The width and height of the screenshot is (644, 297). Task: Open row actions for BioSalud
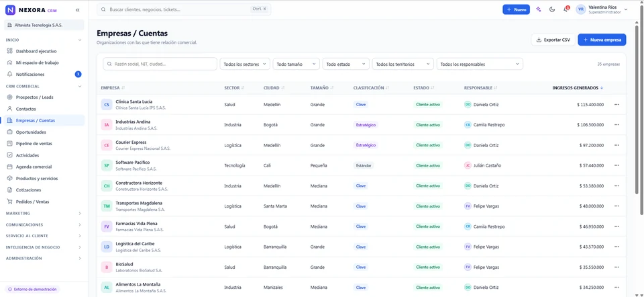pos(616,267)
